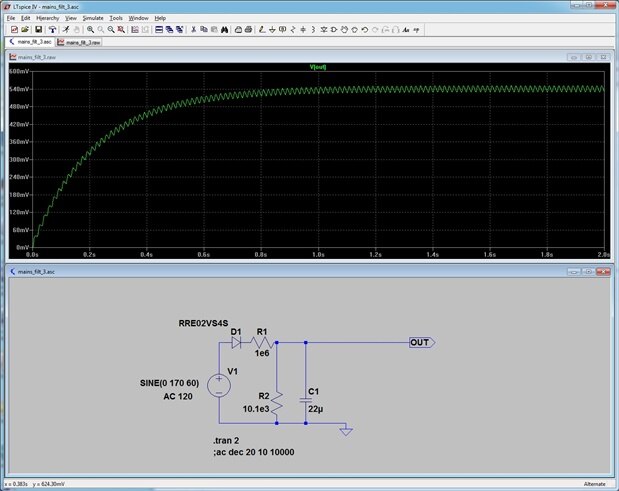
Task: Add a SPICE directive with the .op icon
Action: coord(416,30)
